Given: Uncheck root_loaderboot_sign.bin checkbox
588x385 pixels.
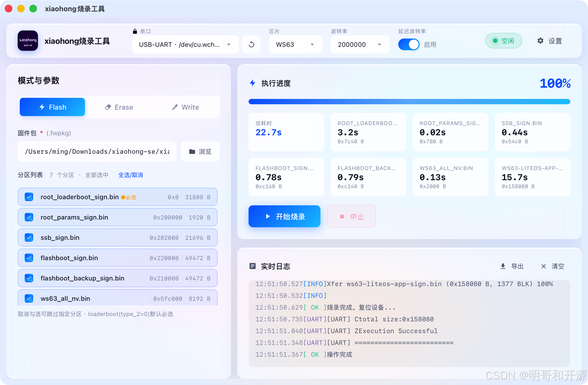Looking at the screenshot, I should pos(29,197).
